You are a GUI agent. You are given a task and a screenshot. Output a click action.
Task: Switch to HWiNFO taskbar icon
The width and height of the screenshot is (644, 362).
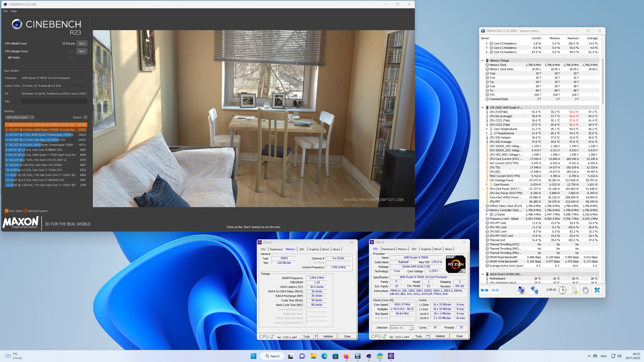point(358,356)
